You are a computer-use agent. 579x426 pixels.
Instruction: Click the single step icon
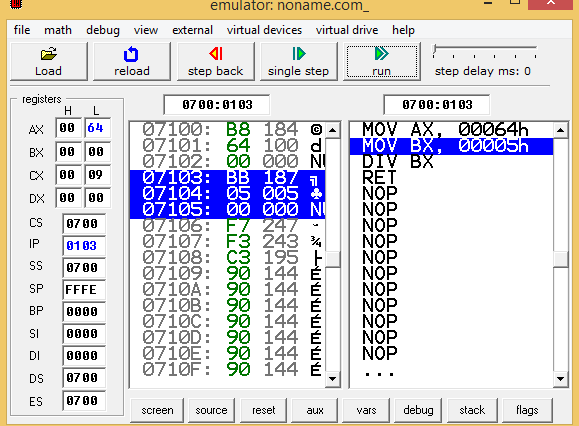299,54
